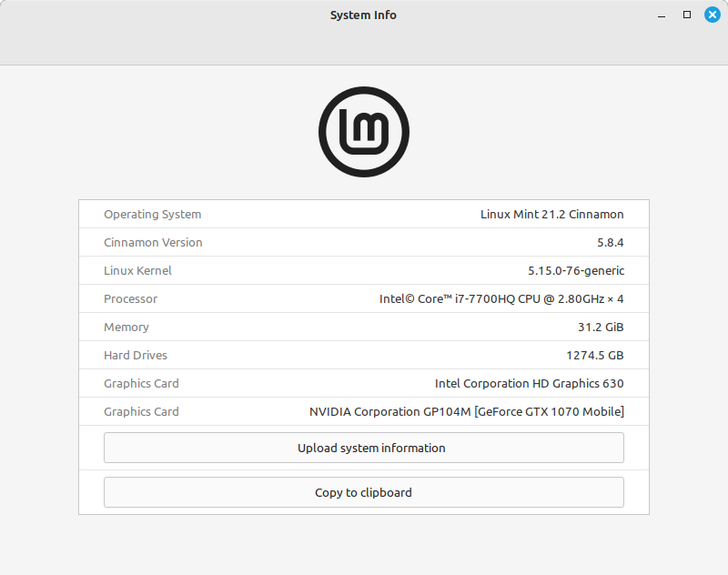This screenshot has height=575, width=728.
Task: Minimize the System Info window
Action: tap(662, 15)
